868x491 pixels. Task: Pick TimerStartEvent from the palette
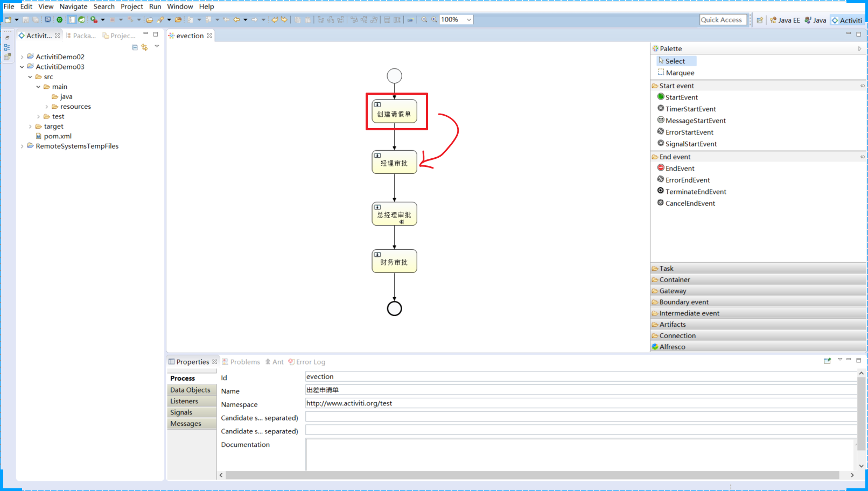point(687,109)
